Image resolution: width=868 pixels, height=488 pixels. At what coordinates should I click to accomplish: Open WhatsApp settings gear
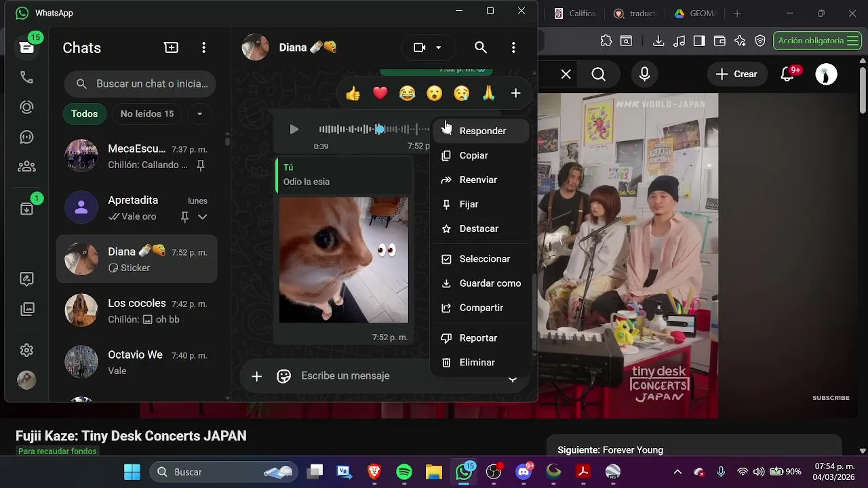click(26, 350)
